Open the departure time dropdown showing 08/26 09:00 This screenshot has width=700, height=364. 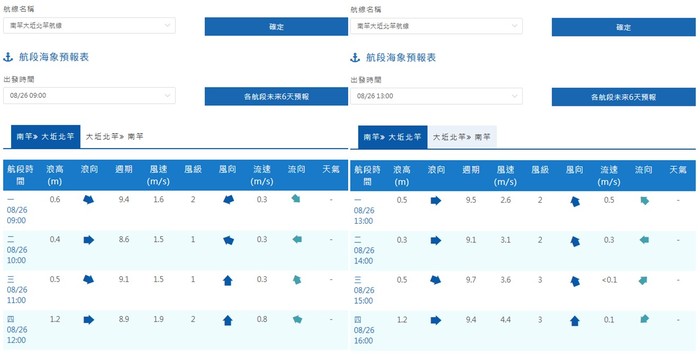click(x=89, y=96)
